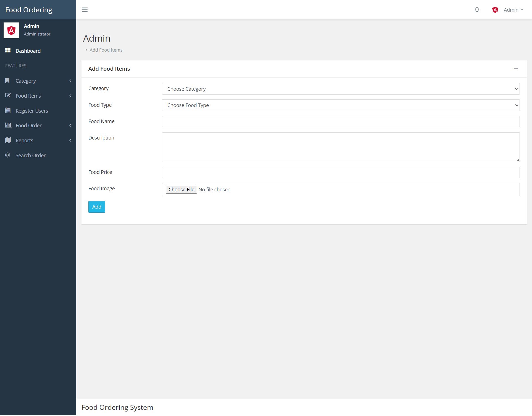Click the Food Ordering System footer text
532x416 pixels.
tap(117, 407)
